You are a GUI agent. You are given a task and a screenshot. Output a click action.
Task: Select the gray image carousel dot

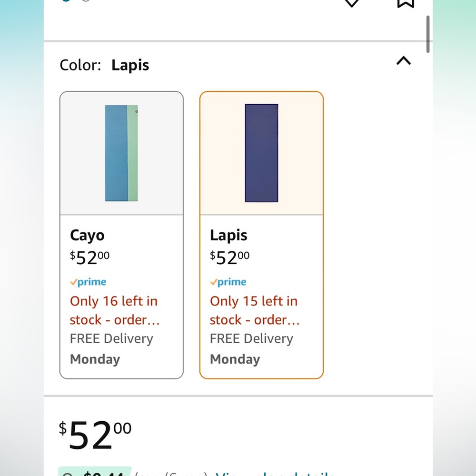click(x=86, y=1)
